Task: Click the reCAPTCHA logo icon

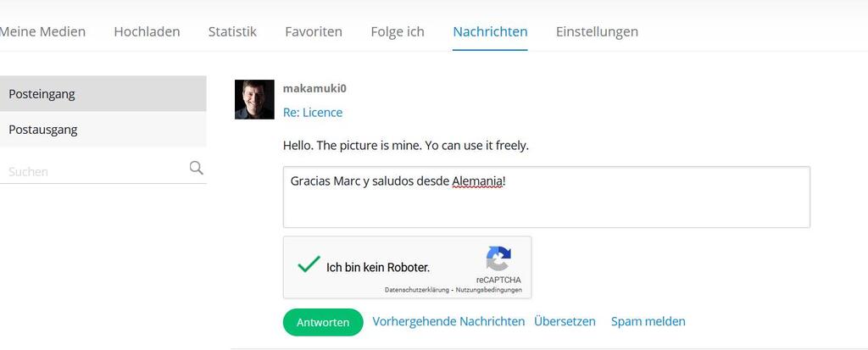Action: (x=498, y=259)
